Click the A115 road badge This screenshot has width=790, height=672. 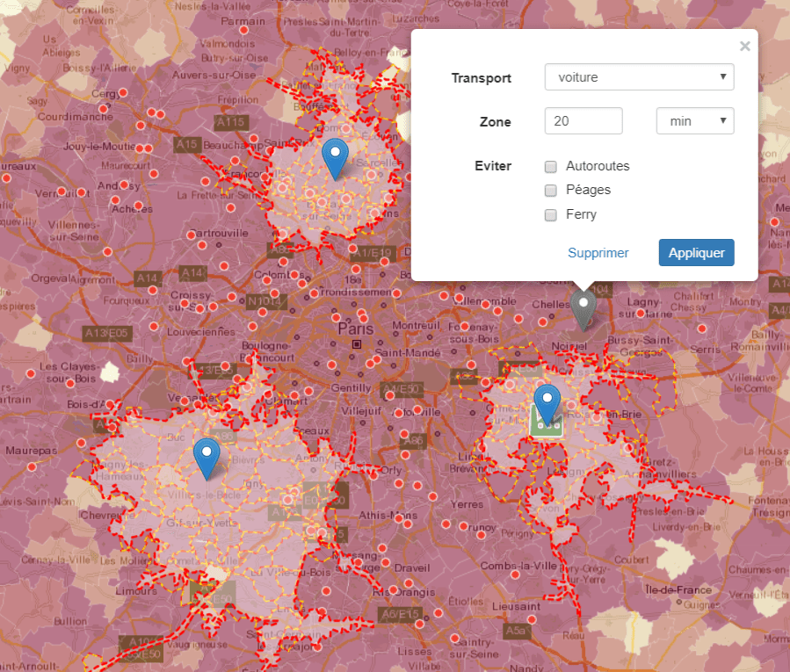(230, 121)
